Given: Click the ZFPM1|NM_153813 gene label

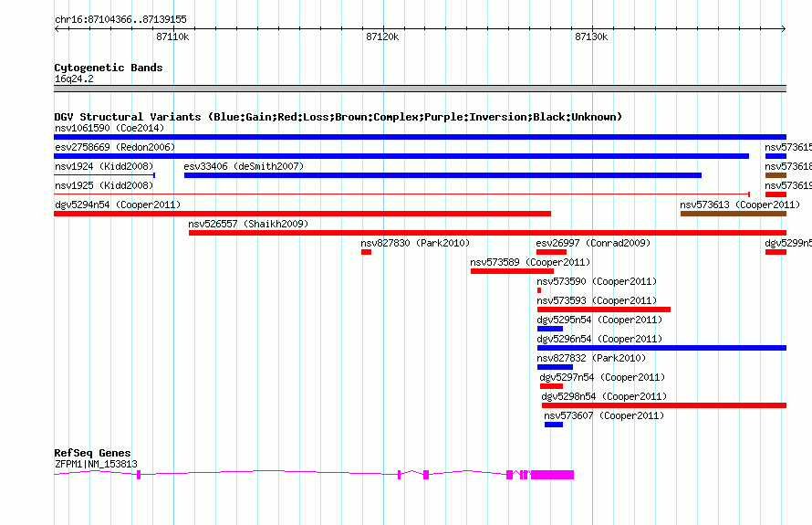Looking at the screenshot, I should [96, 465].
